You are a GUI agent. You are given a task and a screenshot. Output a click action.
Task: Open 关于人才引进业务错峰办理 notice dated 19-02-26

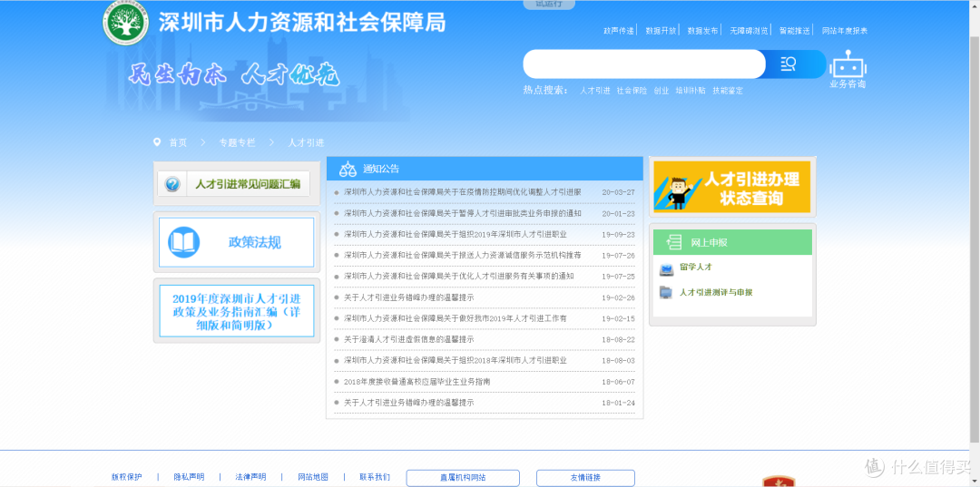(x=408, y=297)
